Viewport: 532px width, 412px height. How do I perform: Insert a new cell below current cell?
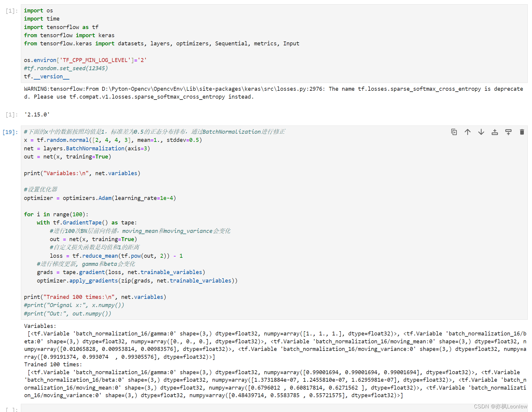pyautogui.click(x=508, y=132)
